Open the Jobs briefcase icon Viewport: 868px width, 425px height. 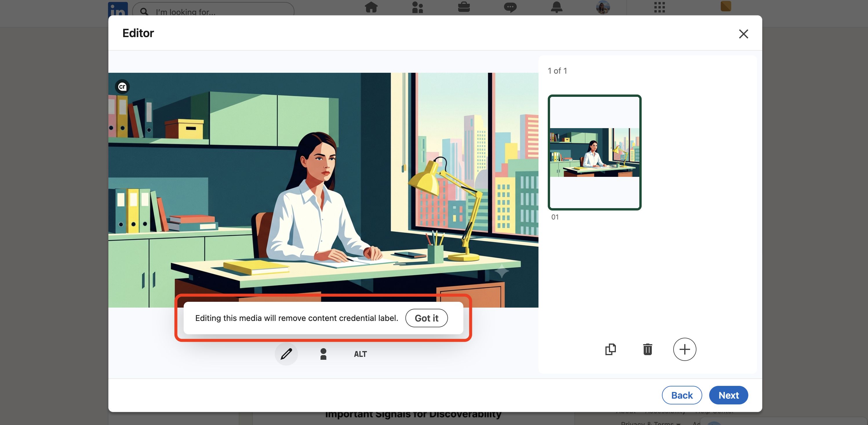[x=464, y=7]
